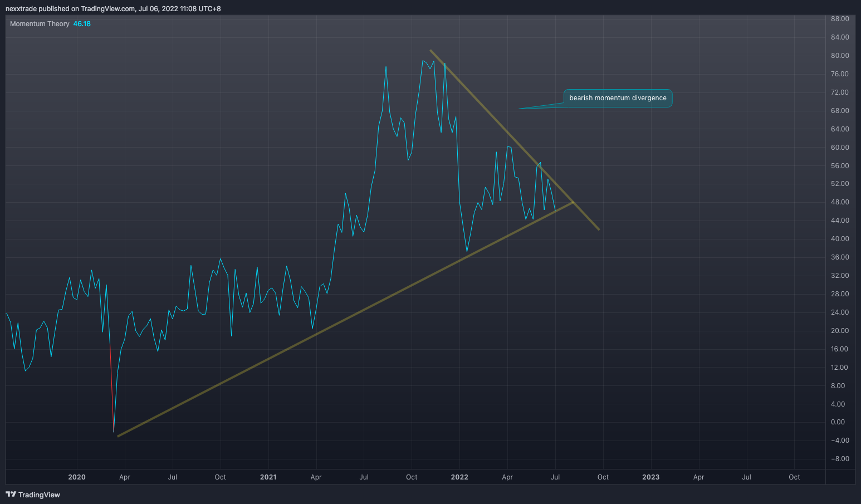Viewport: 861px width, 504px height.
Task: Open the bearish momentum divergence callout
Action: [618, 98]
